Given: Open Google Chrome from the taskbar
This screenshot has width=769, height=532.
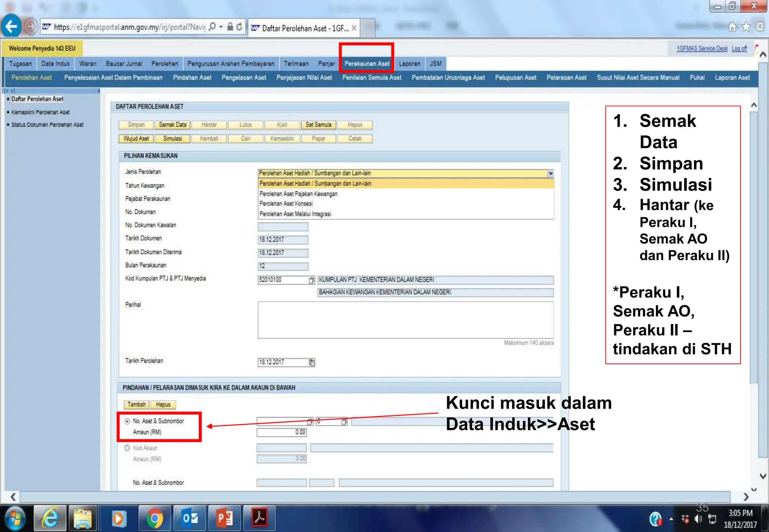Looking at the screenshot, I should coord(154,518).
